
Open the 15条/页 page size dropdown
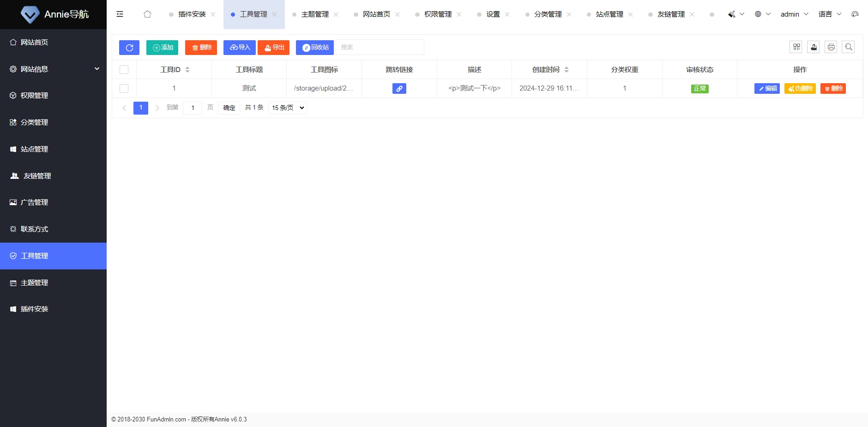pos(287,107)
